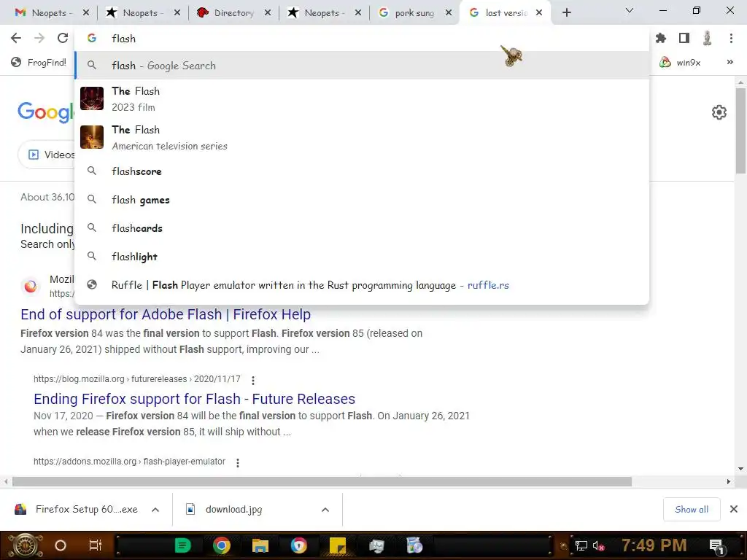Expand Firefox Setup download options
This screenshot has width=747, height=560.
[155, 510]
